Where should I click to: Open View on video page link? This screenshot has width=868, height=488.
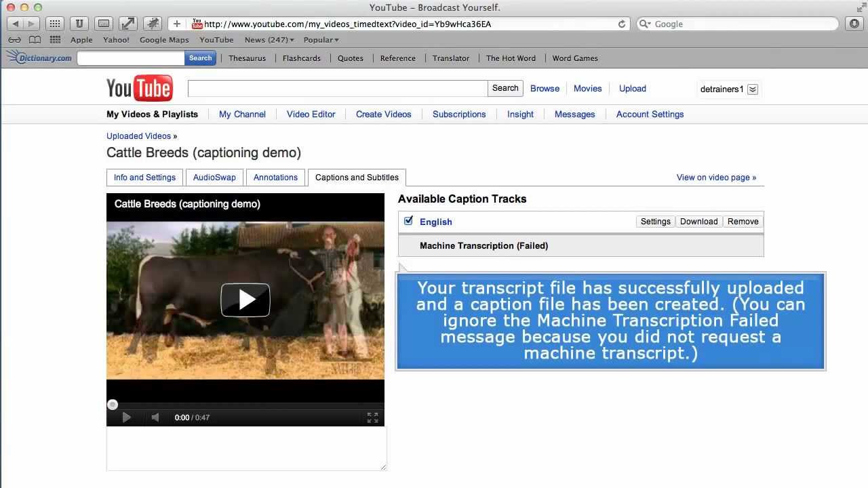(716, 178)
